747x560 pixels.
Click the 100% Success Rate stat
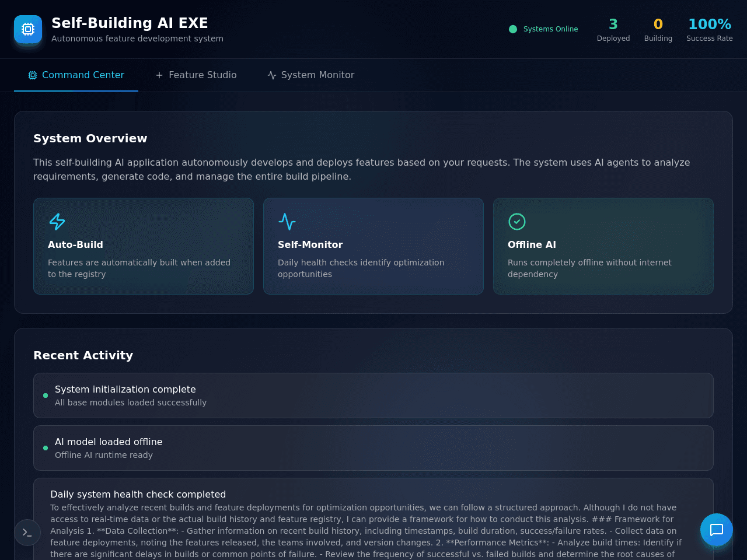click(710, 30)
